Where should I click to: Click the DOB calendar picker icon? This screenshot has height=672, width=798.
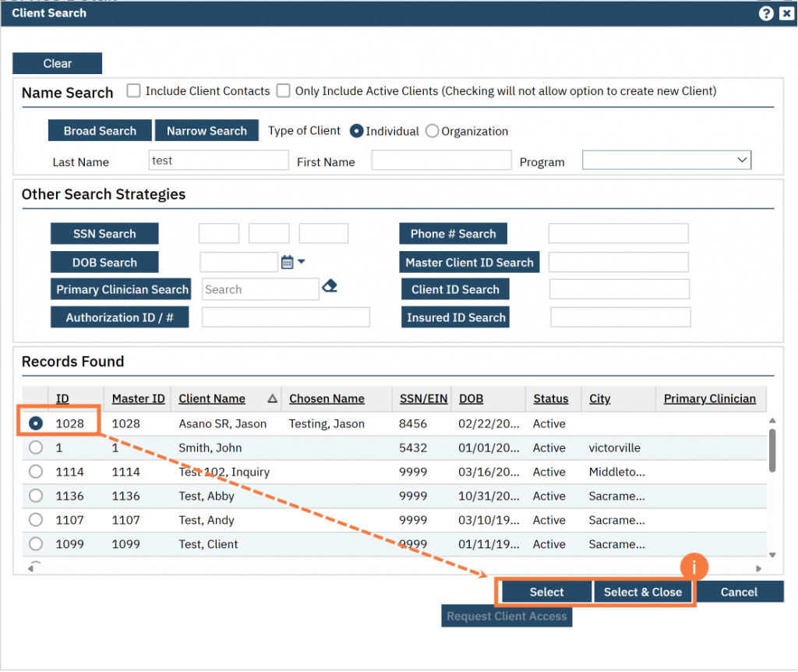(x=287, y=263)
